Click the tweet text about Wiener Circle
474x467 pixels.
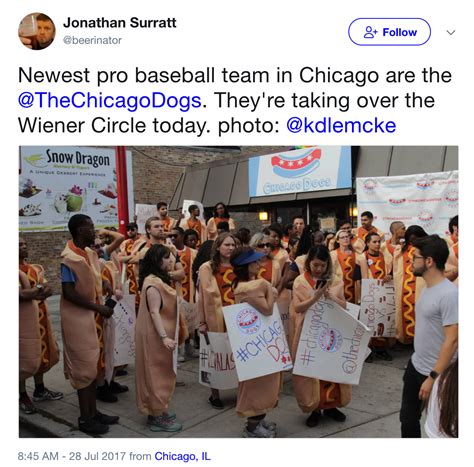[x=235, y=100]
